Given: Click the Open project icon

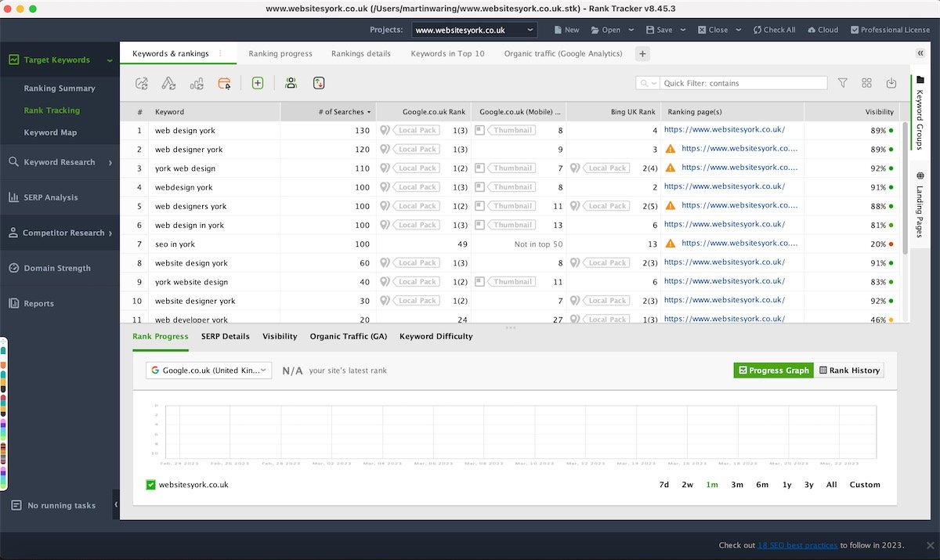Looking at the screenshot, I should click(x=595, y=30).
